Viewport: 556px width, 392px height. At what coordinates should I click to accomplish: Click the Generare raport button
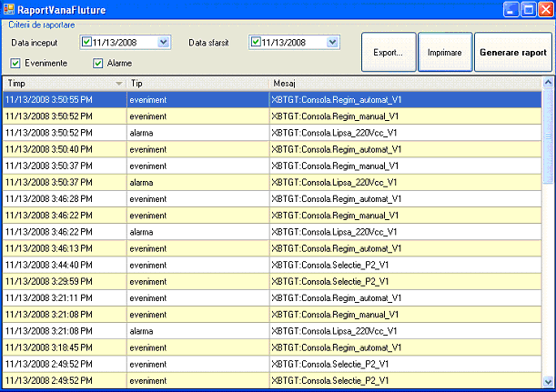(513, 53)
